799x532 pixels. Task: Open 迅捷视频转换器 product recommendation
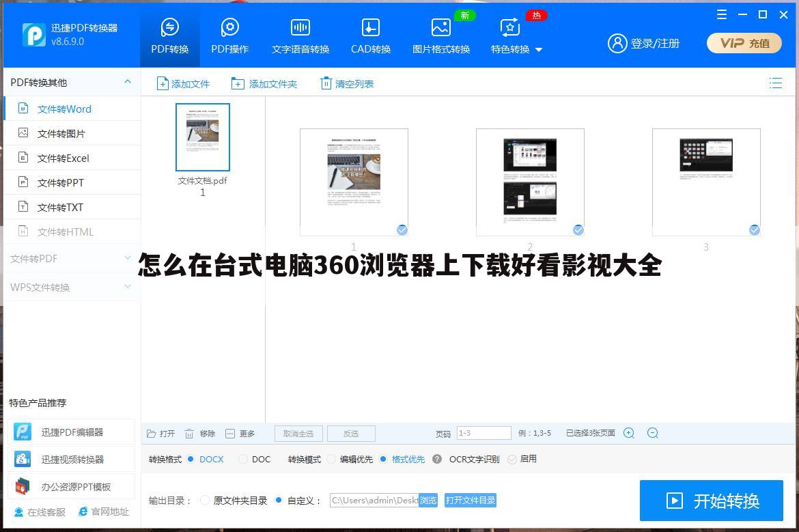click(71, 459)
